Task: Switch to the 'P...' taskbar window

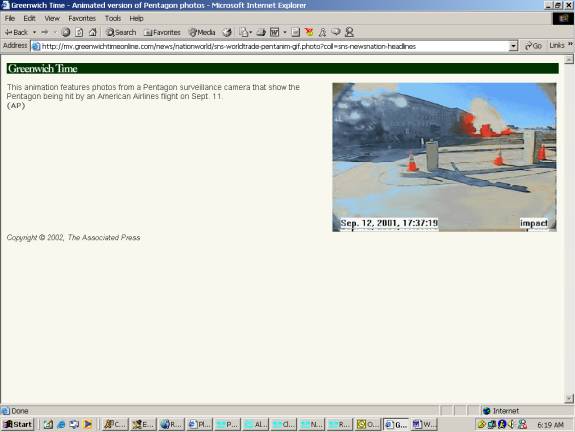Action: [227, 424]
